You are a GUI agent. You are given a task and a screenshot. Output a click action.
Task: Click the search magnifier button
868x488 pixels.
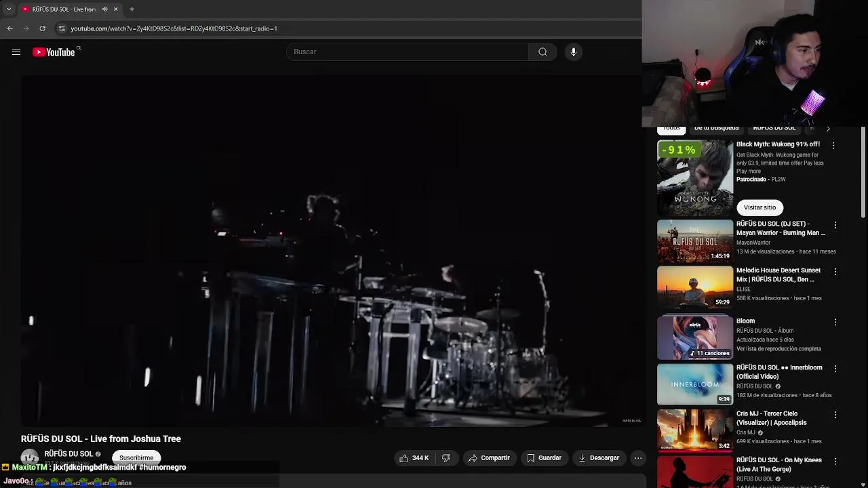click(542, 52)
